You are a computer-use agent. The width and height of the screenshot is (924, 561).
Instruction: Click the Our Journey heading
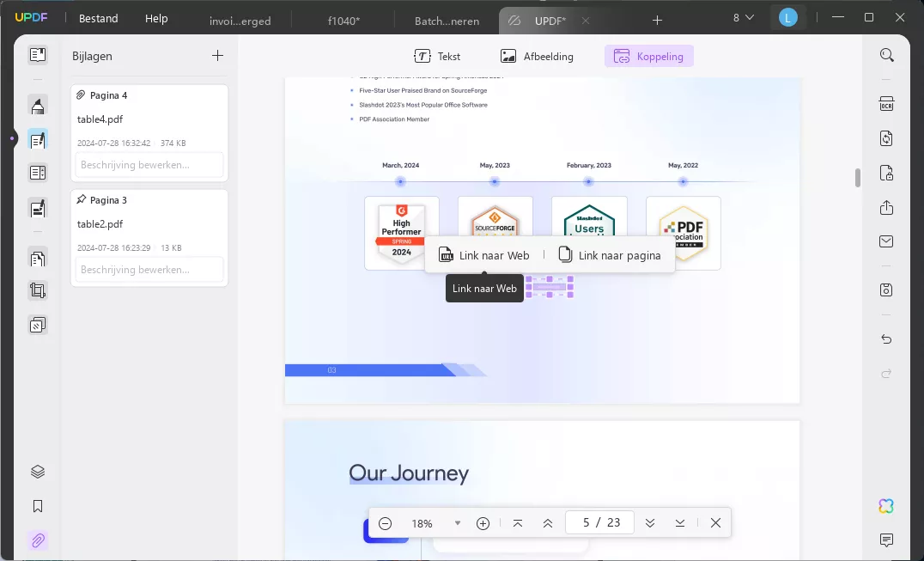(x=409, y=473)
